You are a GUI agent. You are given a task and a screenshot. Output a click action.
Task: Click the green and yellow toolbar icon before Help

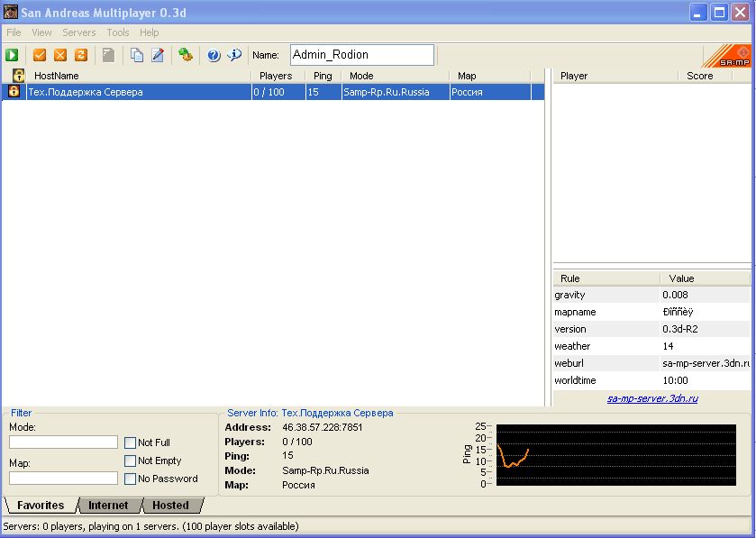[186, 55]
